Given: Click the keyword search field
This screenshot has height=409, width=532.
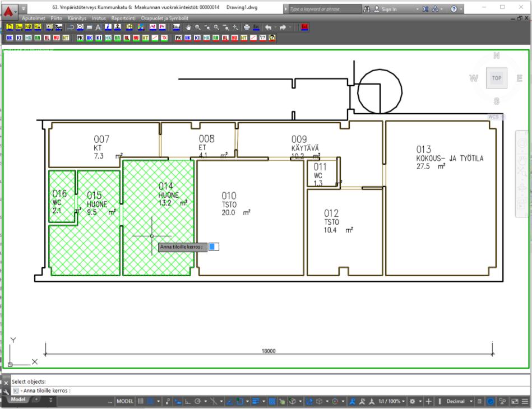Looking at the screenshot, I should (x=325, y=9).
